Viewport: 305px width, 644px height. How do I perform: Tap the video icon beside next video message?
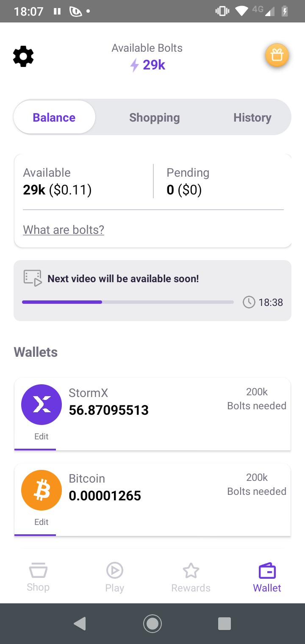[x=33, y=278]
